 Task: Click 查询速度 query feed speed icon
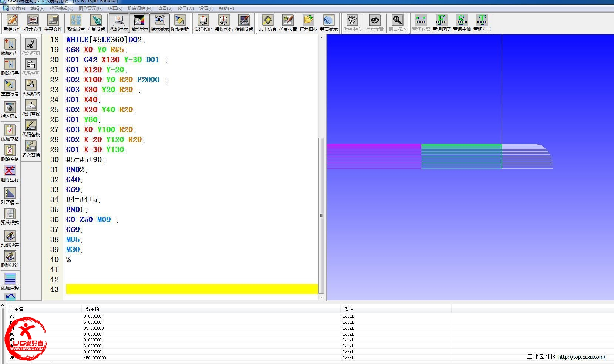point(441,23)
